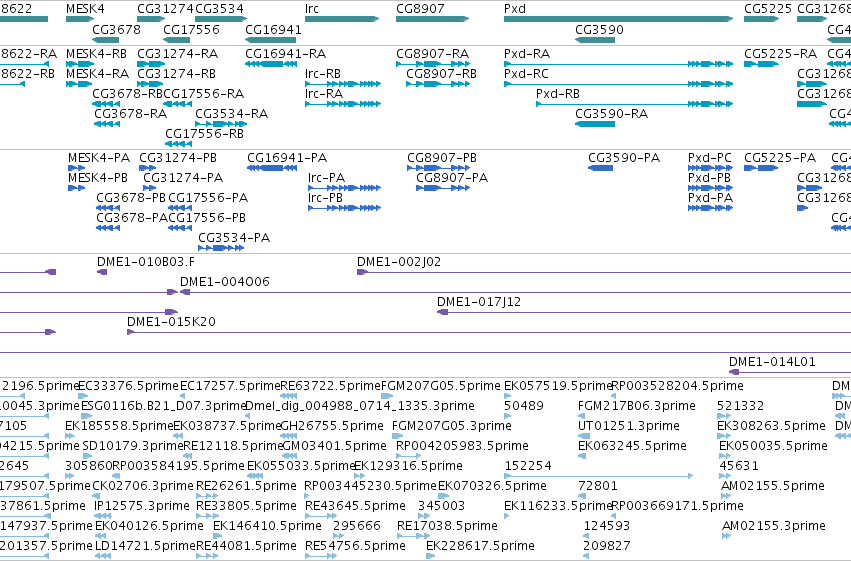Select the CG16941-PA protein glyph
Viewport: 851px width, 561px height.
(x=272, y=168)
